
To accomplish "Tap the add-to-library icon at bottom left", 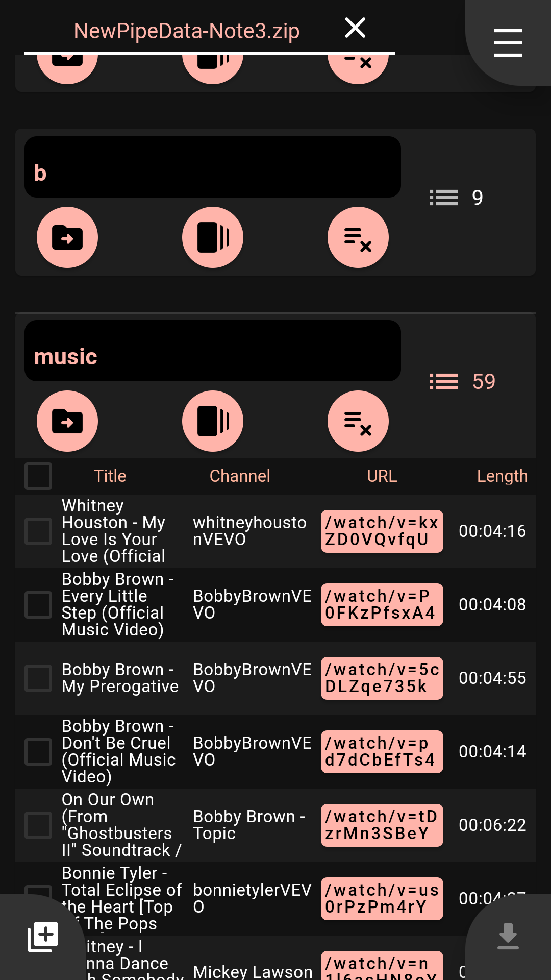I will click(x=43, y=937).
